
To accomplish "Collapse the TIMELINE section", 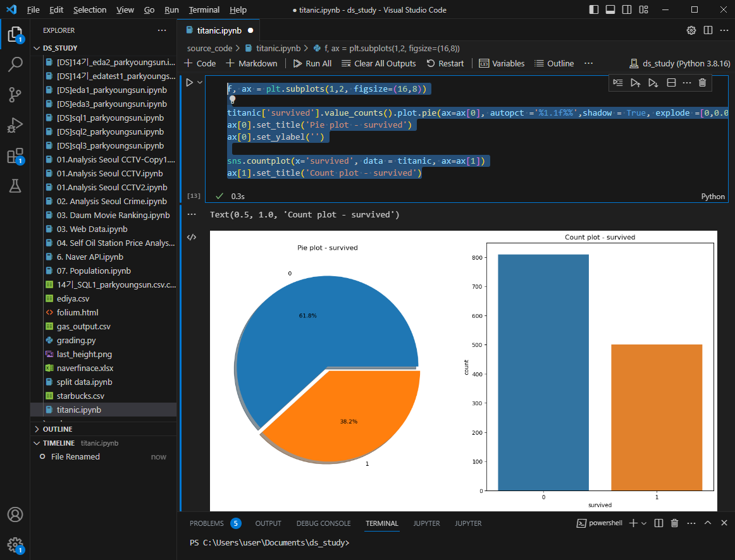I will tap(103, 443).
